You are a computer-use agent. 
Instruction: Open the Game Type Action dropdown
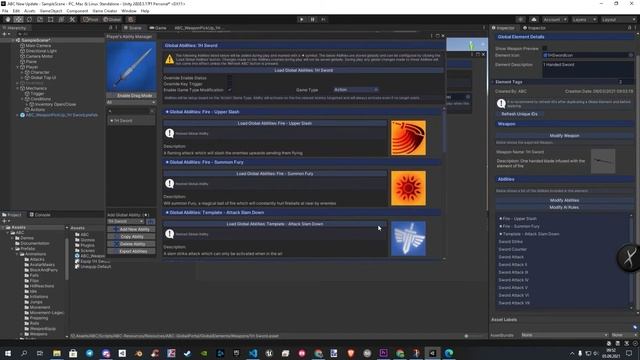click(x=356, y=90)
